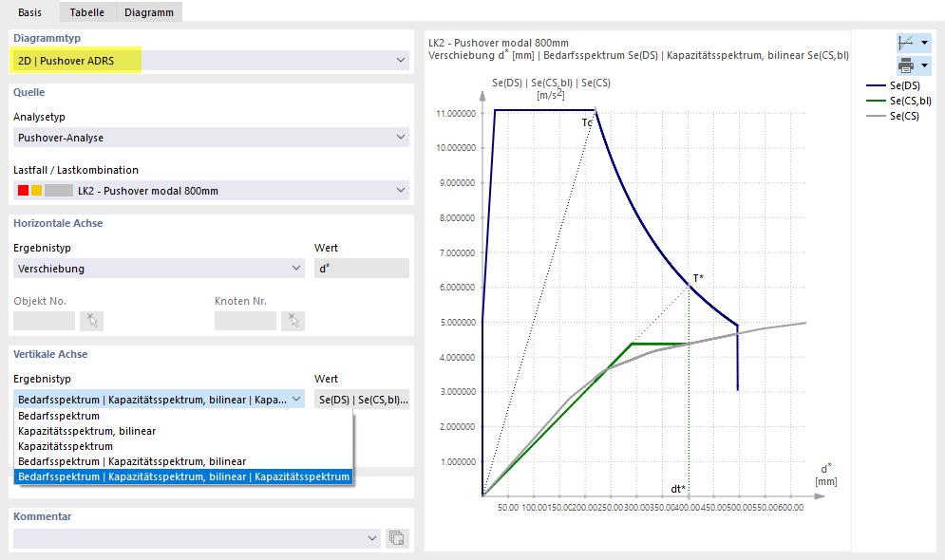Open the Kommentar dropdown chevron
This screenshot has height=560, width=945.
(x=372, y=538)
